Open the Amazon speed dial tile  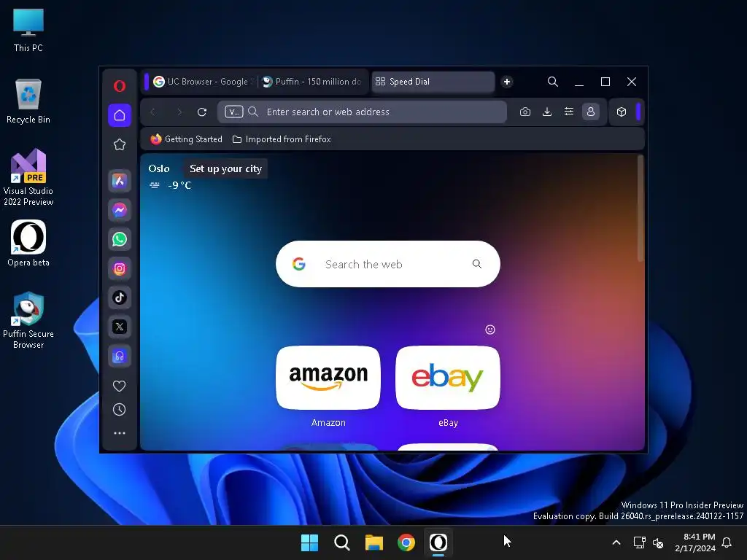point(328,378)
